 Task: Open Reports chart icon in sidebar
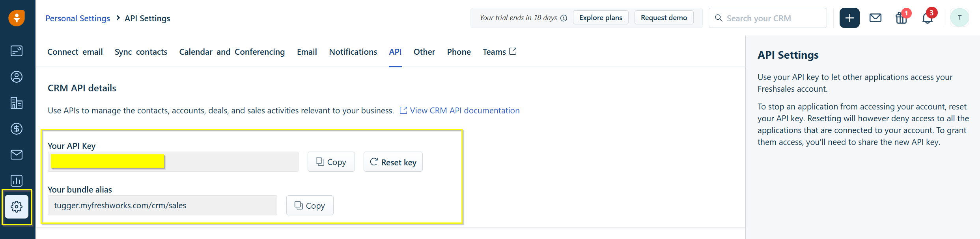click(17, 181)
